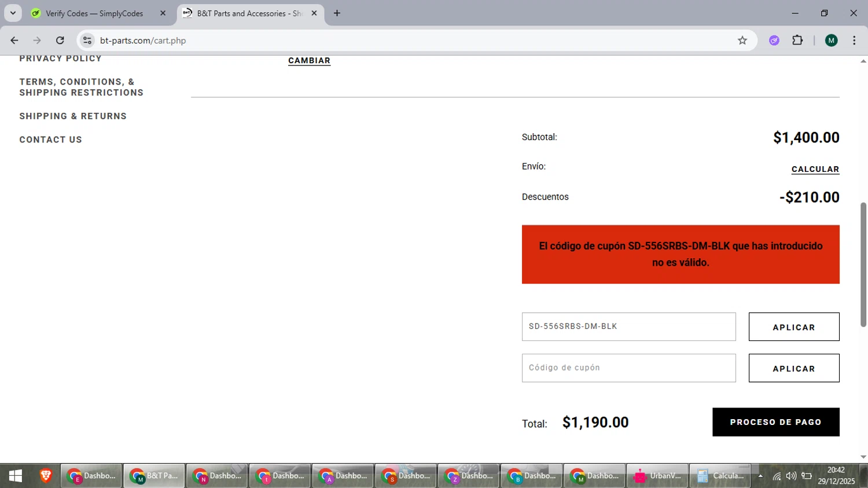Open the purple extension icon in the toolbar
This screenshot has width=868, height=488.
(x=774, y=41)
